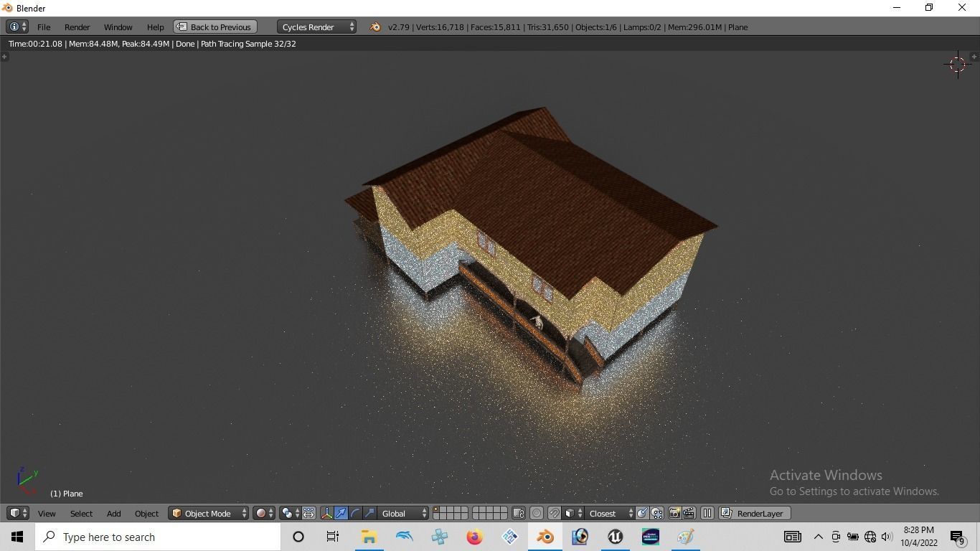980x551 pixels.
Task: Open the dolphin app on the taskbar
Action: 404,537
